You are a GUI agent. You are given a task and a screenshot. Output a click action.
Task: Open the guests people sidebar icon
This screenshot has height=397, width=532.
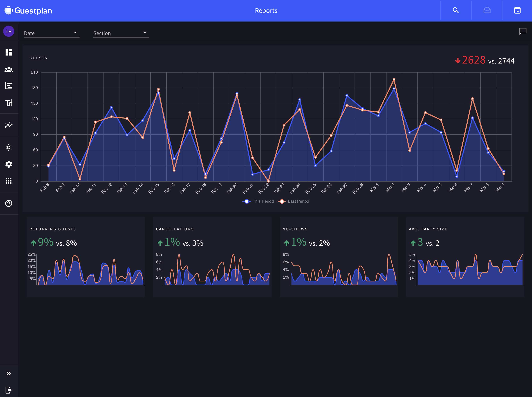[9, 69]
